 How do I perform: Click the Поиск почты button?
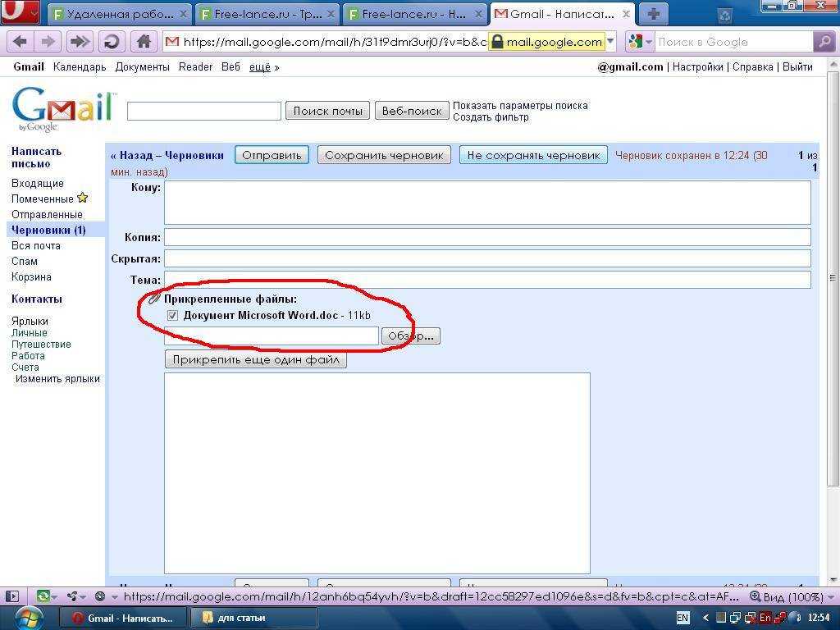327,111
